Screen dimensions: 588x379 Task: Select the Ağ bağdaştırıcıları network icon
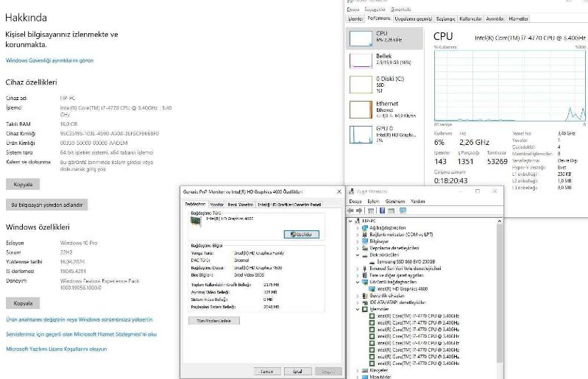point(365,228)
